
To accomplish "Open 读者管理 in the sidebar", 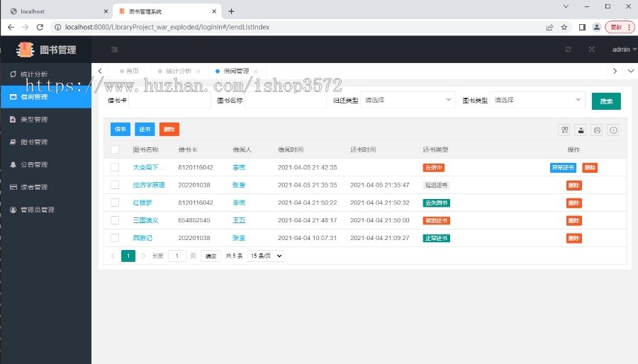I will pyautogui.click(x=46, y=187).
